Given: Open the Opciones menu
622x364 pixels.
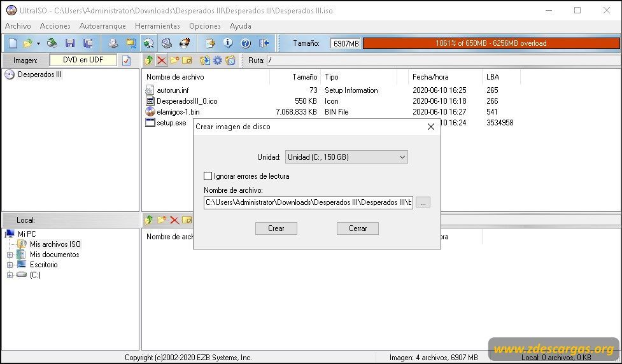Looking at the screenshot, I should 205,26.
